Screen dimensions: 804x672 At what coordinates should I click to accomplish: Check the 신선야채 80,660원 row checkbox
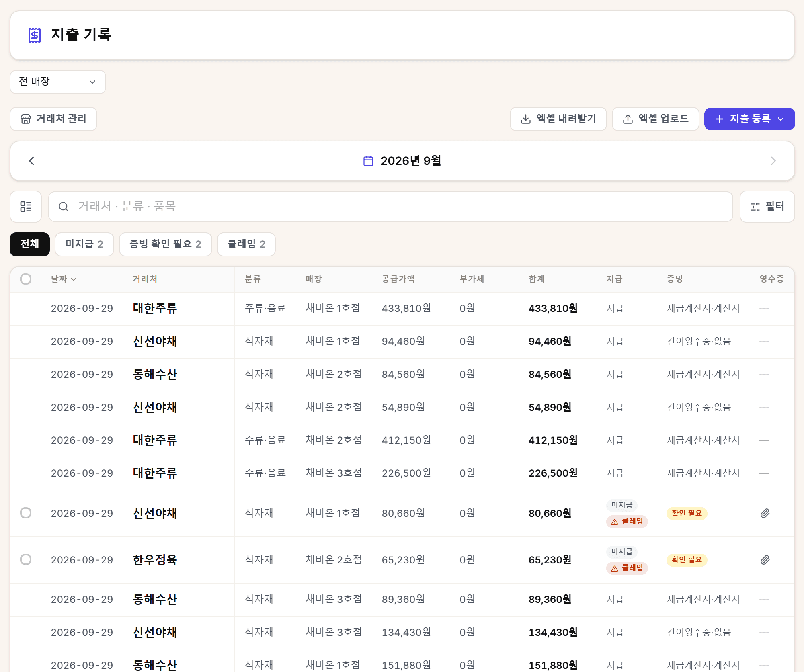(x=26, y=513)
